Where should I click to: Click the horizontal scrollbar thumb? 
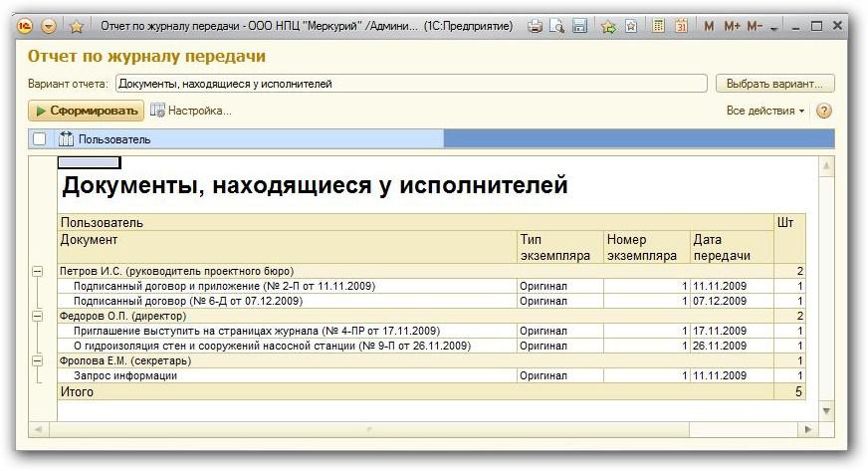[369, 429]
